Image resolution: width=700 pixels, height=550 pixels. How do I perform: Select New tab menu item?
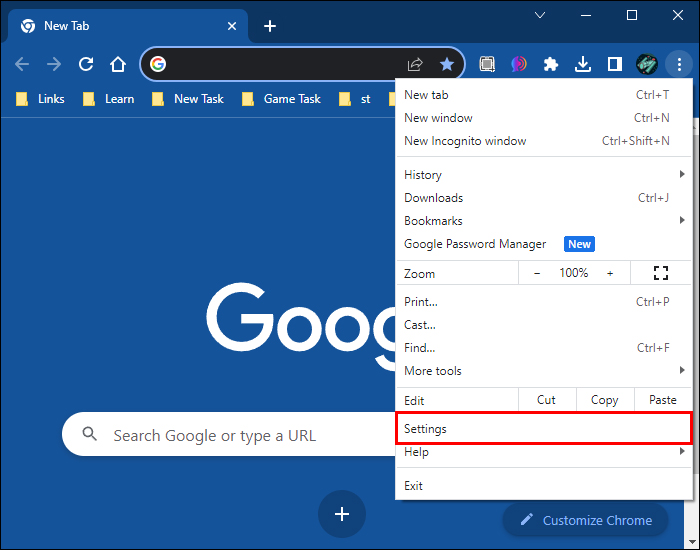pos(544,95)
